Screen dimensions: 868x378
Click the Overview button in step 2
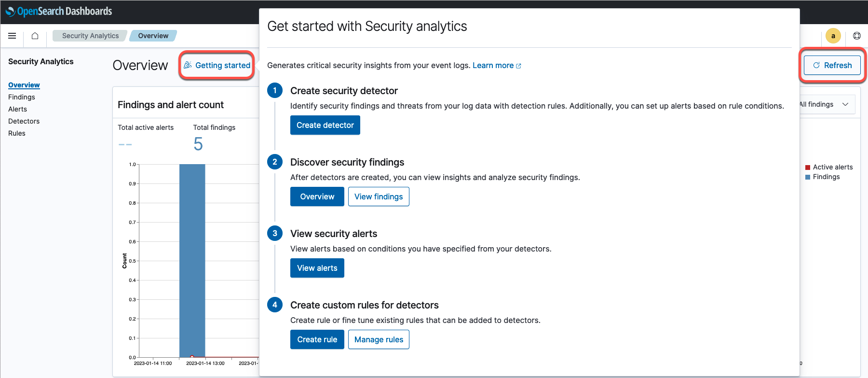317,196
